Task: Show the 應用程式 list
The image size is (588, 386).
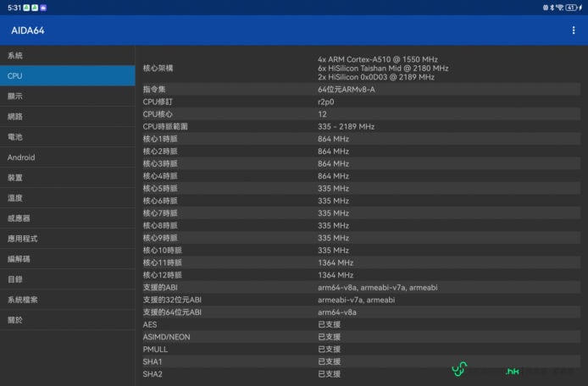Action: coord(67,238)
